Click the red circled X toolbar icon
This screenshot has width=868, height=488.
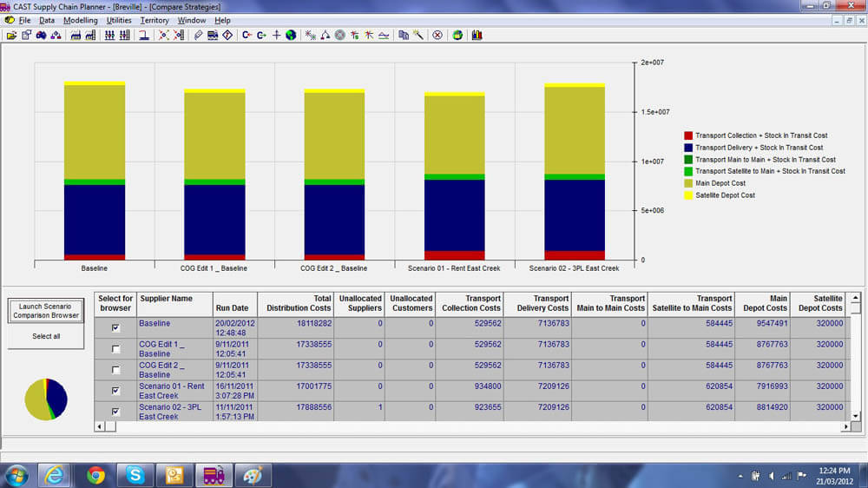coord(437,36)
